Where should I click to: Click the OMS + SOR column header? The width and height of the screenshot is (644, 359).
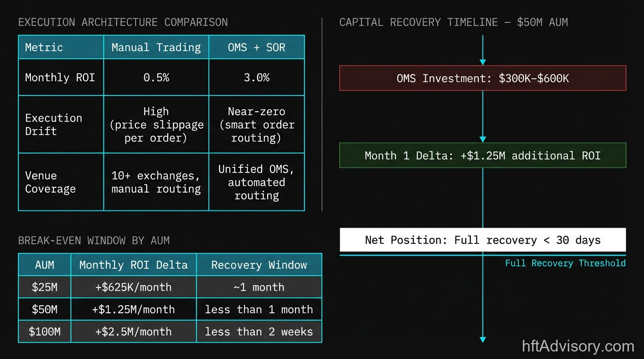pyautogui.click(x=256, y=47)
